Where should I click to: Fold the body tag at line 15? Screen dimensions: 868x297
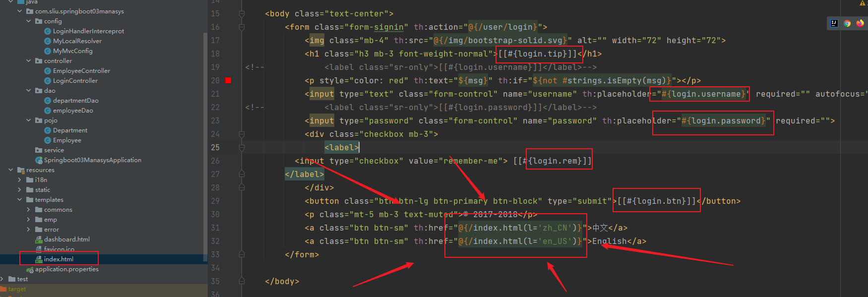tap(242, 14)
